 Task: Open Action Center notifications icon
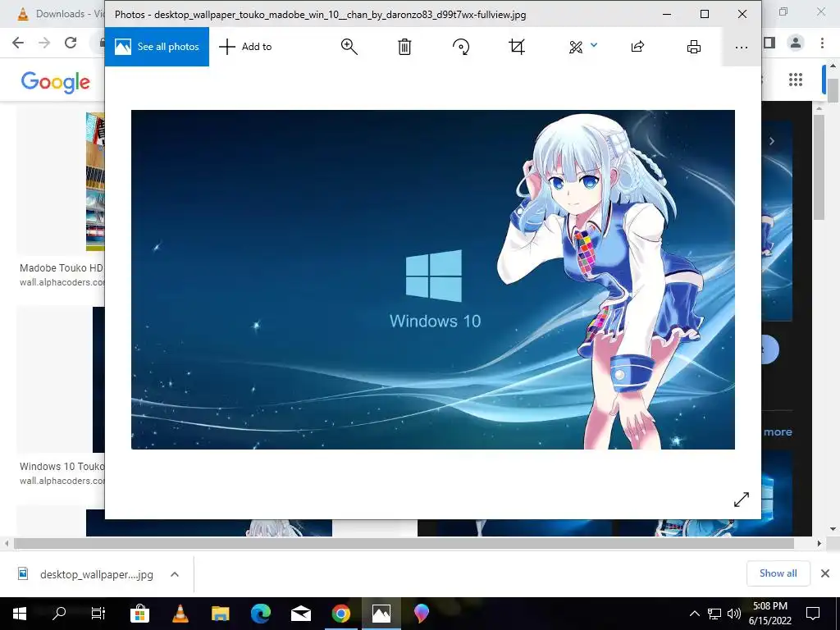point(813,614)
